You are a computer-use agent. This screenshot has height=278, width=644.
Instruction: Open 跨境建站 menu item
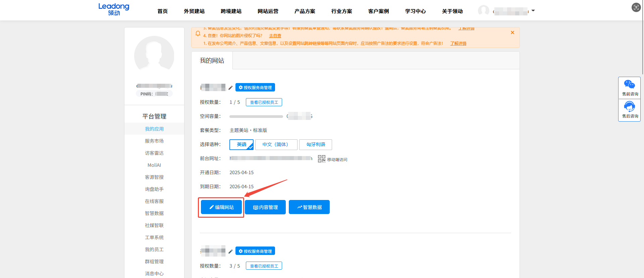pos(231,11)
